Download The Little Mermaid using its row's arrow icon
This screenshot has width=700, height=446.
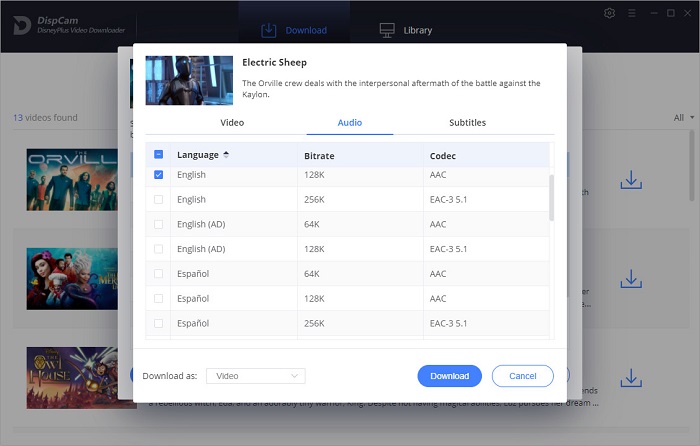(631, 279)
